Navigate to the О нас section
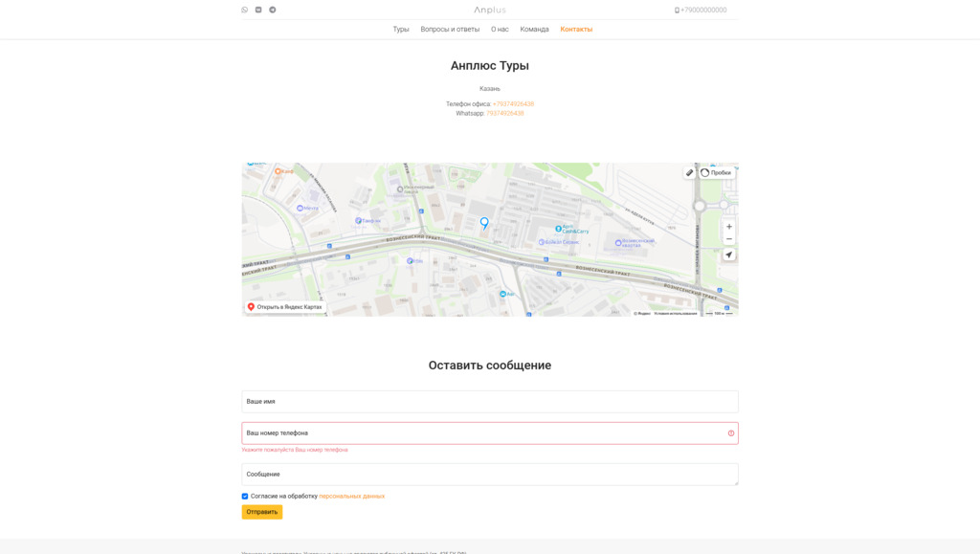 coord(500,30)
